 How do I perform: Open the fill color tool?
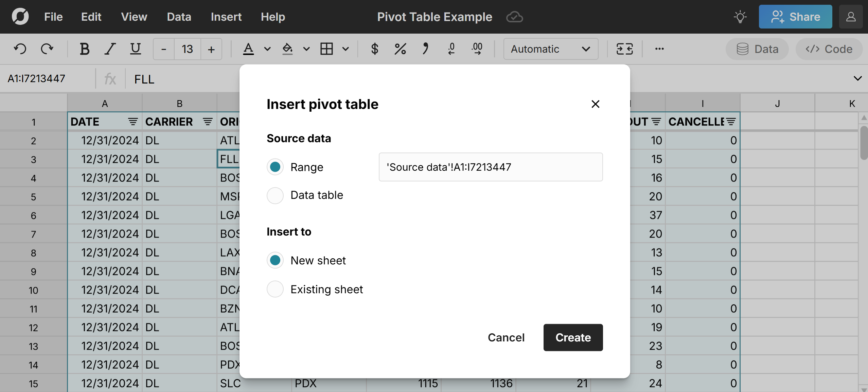tap(287, 49)
